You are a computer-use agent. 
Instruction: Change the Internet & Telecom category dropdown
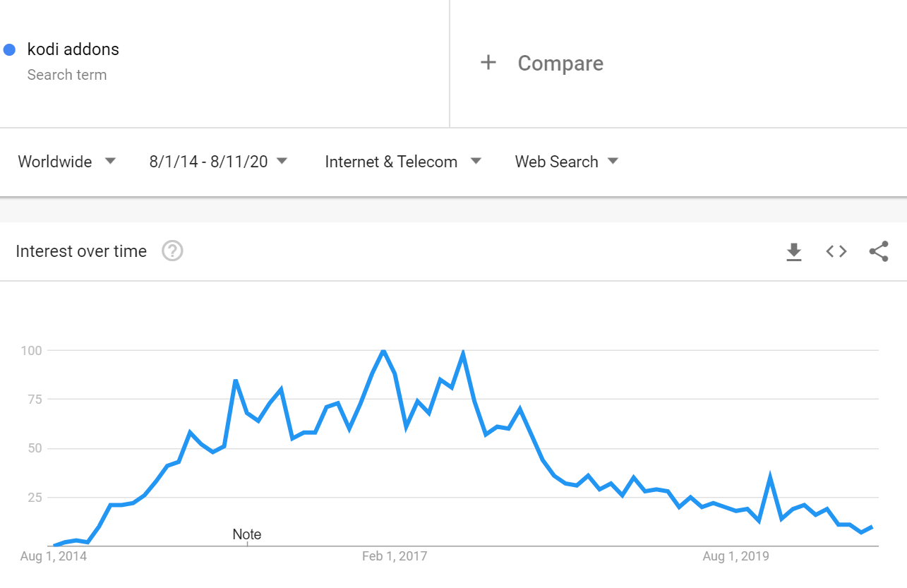click(x=404, y=162)
